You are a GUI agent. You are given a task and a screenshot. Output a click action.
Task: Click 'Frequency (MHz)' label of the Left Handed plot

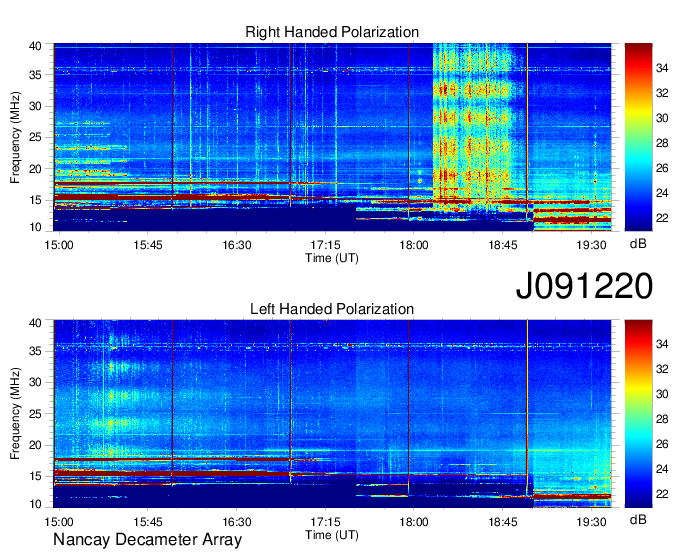coord(15,414)
